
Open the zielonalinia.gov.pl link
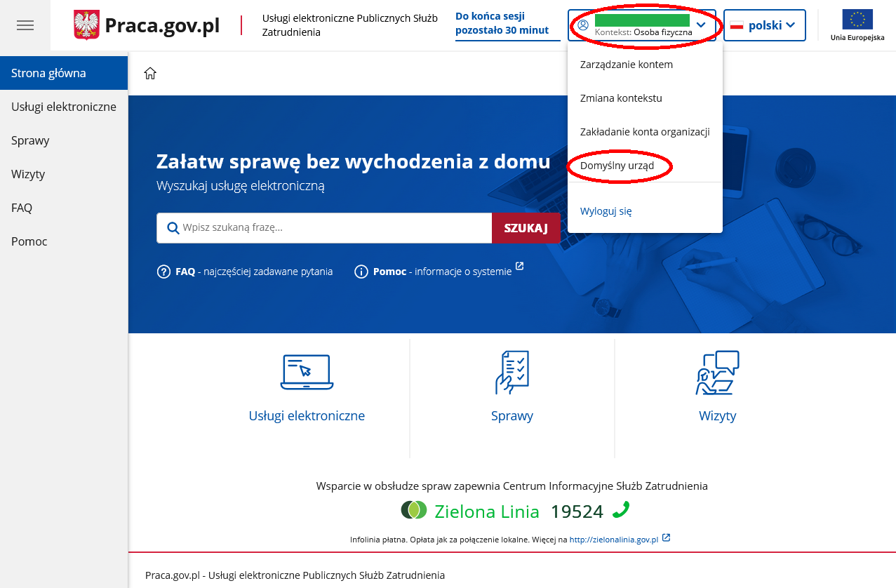614,540
